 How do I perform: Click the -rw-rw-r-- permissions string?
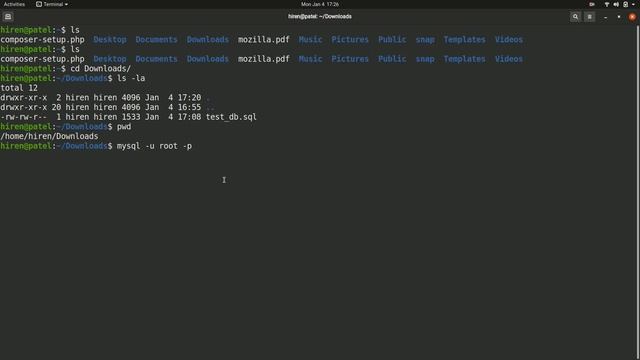point(24,117)
